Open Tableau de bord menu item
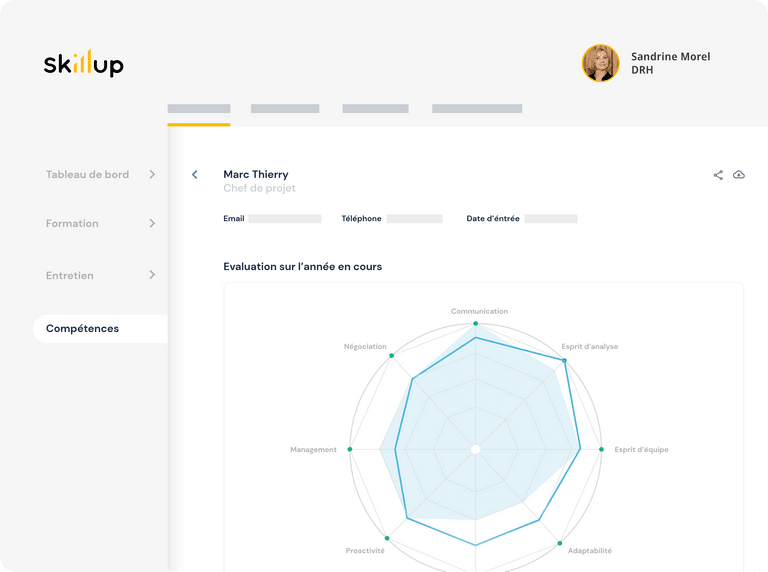 (87, 174)
